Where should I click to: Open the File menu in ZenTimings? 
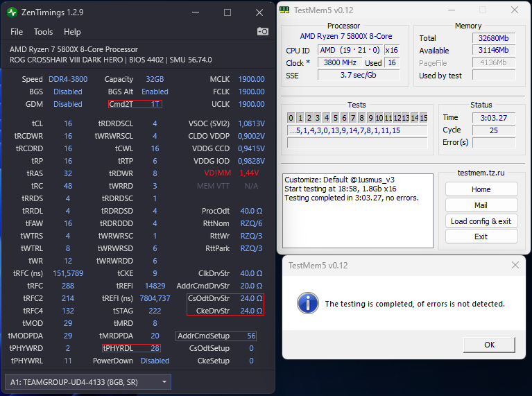(x=17, y=32)
